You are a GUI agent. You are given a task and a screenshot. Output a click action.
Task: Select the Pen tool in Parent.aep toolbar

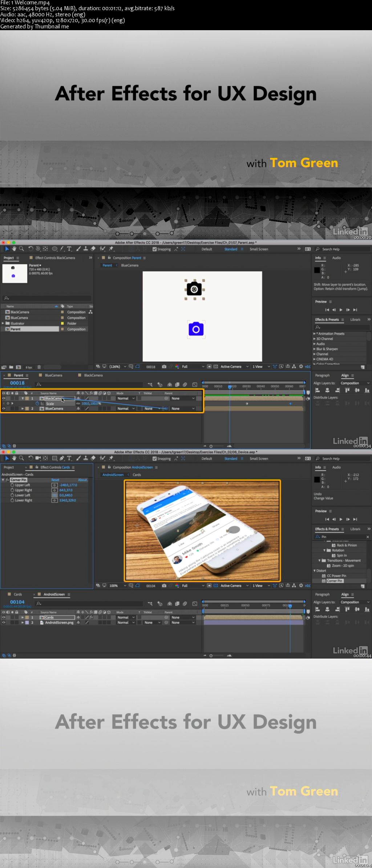pyautogui.click(x=62, y=249)
